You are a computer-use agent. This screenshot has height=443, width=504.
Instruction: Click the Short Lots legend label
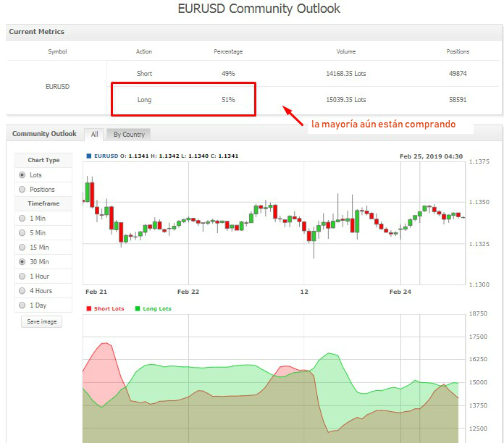109,308
